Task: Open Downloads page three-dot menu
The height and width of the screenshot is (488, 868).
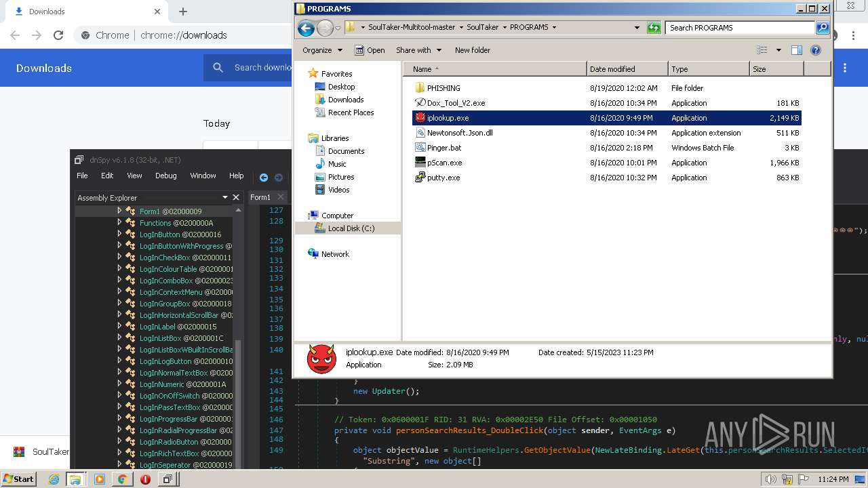Action: click(845, 68)
